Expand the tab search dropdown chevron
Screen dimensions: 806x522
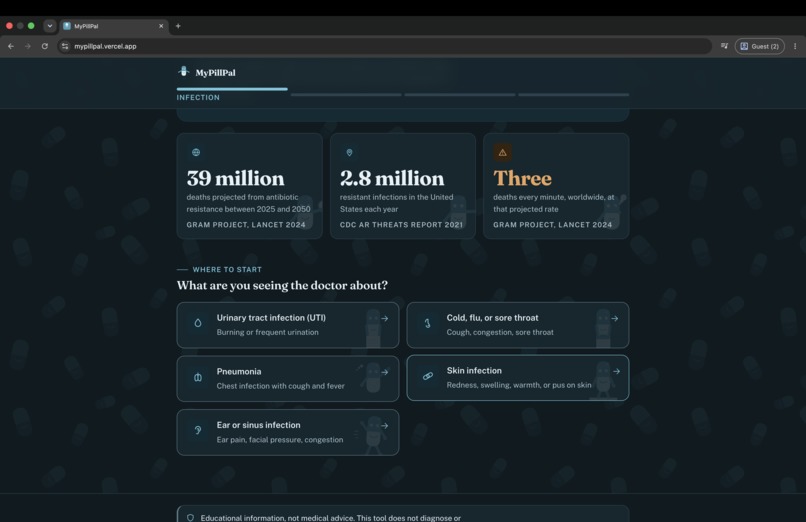[49, 26]
